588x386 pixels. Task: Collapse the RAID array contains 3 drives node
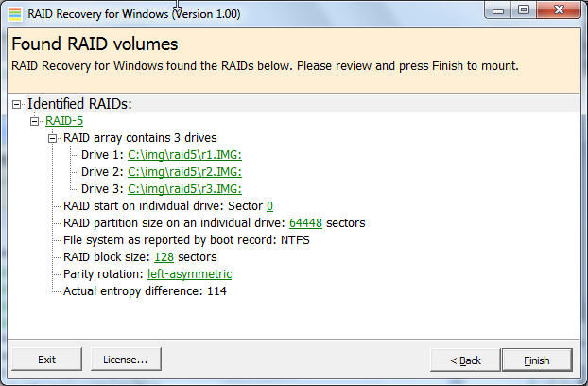tap(53, 138)
